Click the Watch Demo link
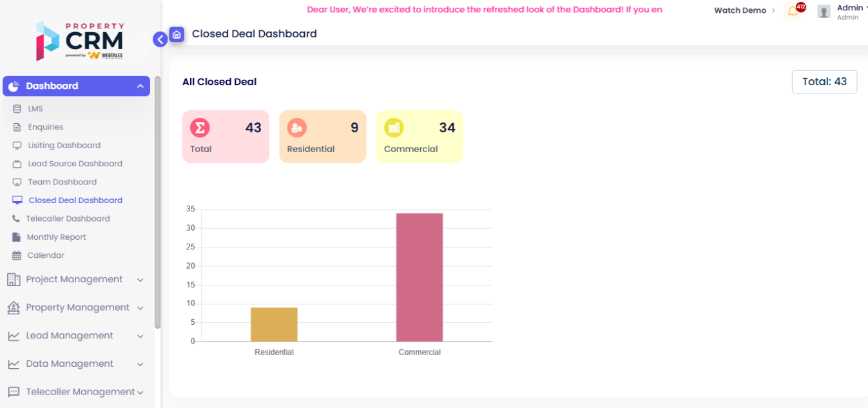 (740, 10)
